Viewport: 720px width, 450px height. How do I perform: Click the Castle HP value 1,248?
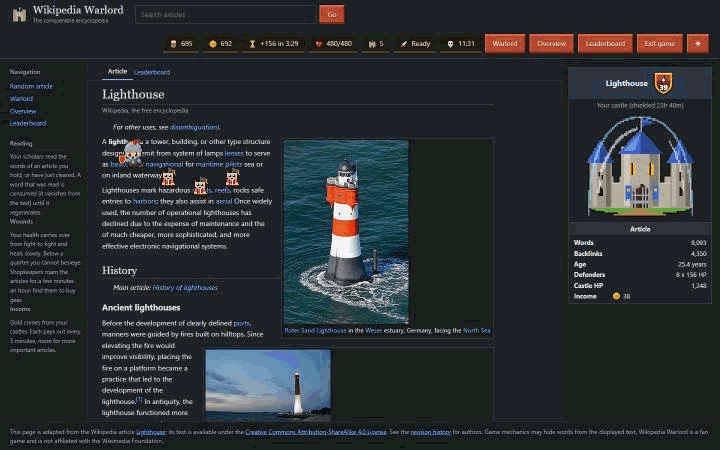tap(699, 286)
